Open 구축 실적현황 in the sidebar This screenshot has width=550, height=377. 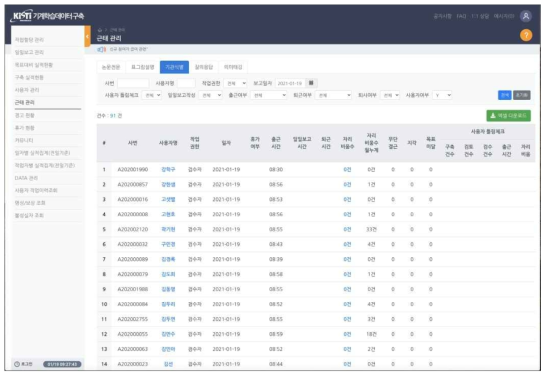[x=29, y=78]
